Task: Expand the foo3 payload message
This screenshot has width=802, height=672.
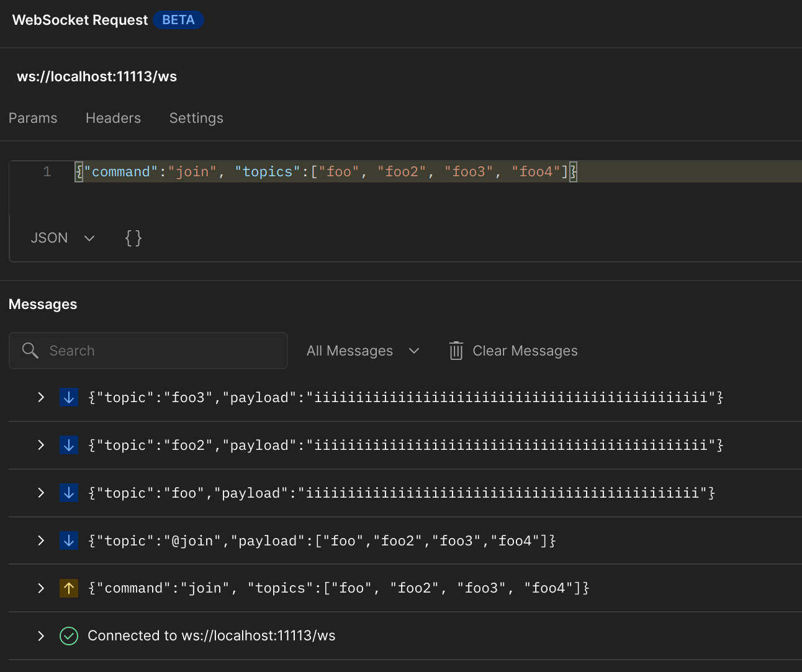Action: coord(41,397)
